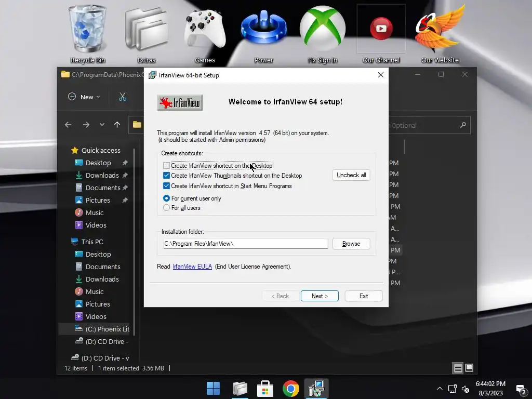
Task: Open the Extras folder desktop icon
Action: (146, 34)
